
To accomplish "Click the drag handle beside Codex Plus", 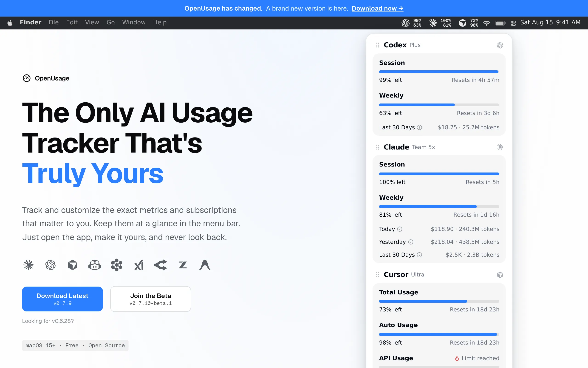I will (377, 45).
